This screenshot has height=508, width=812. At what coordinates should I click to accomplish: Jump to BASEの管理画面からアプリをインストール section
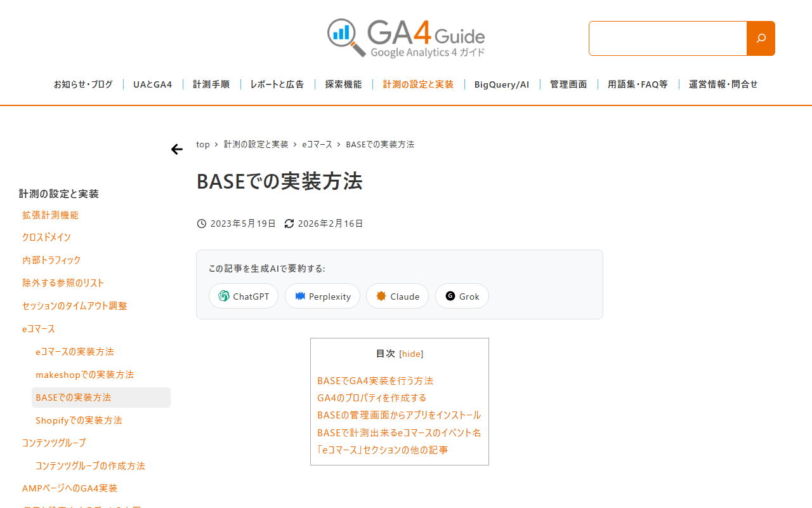pyautogui.click(x=399, y=415)
